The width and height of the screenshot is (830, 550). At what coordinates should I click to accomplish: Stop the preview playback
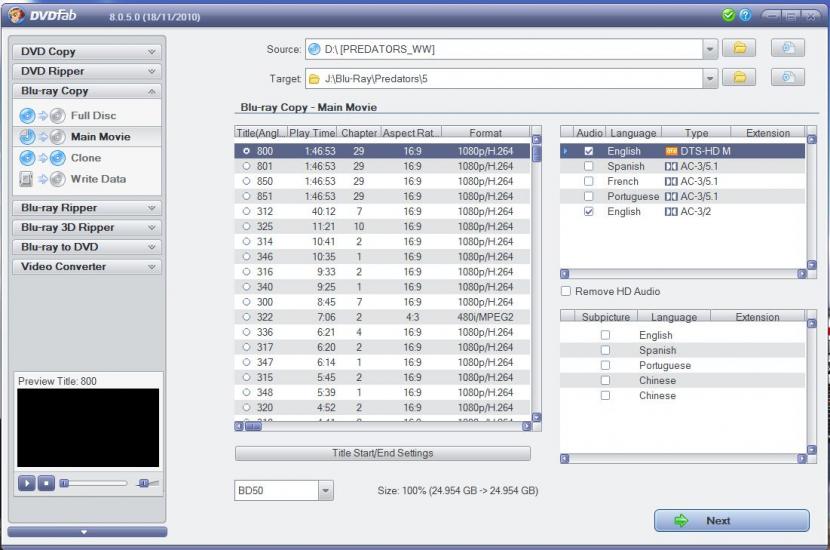pos(47,483)
